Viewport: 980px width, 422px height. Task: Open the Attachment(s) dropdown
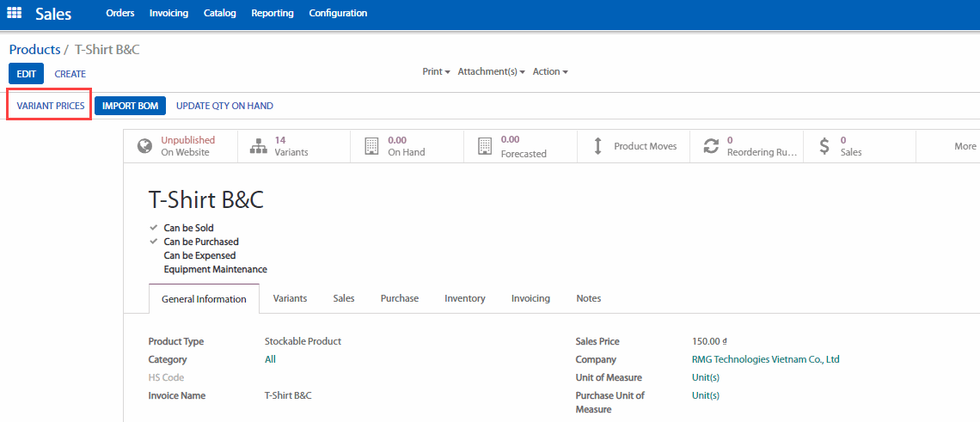click(492, 72)
